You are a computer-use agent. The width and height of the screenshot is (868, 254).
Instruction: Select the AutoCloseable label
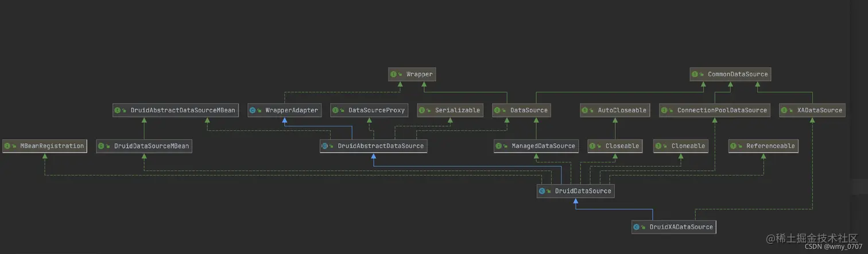pyautogui.click(x=622, y=110)
